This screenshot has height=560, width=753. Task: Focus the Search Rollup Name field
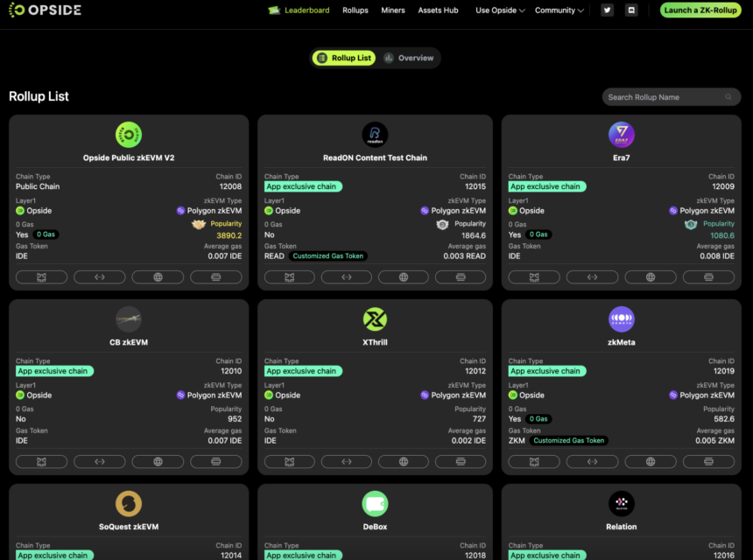[671, 97]
